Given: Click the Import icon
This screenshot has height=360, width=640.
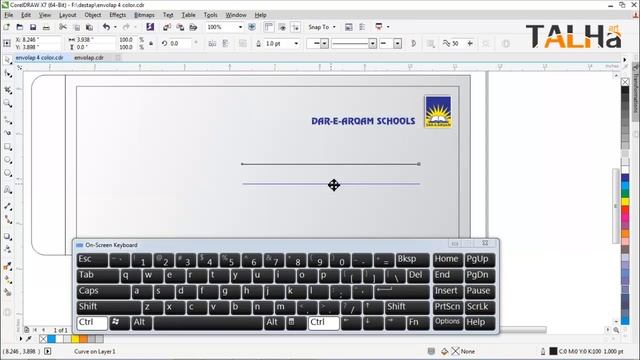Looking at the screenshot, I should point(167,27).
